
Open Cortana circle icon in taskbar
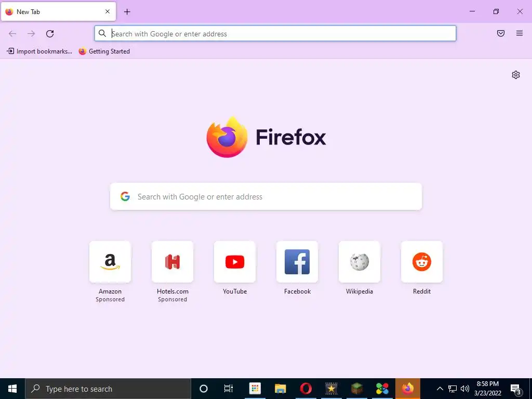(204, 389)
